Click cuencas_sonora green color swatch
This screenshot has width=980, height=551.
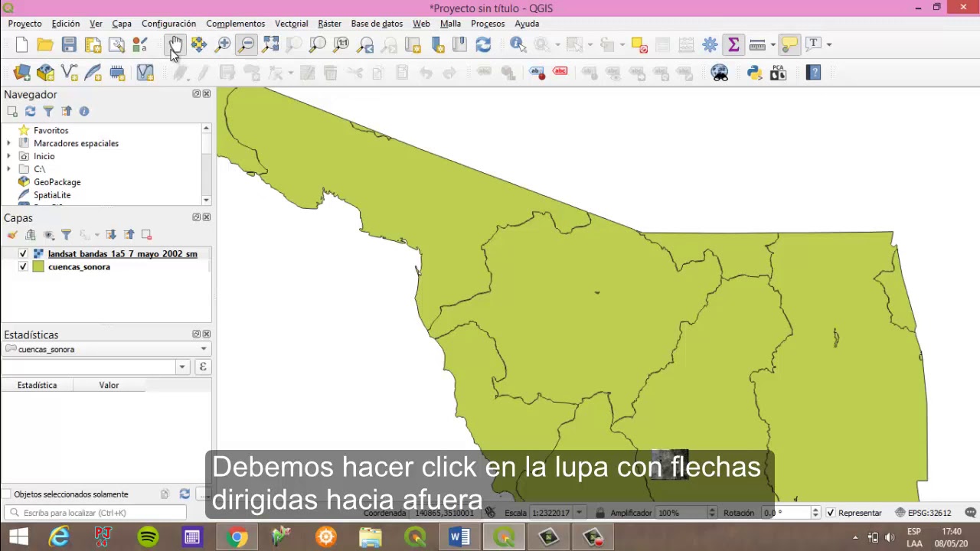pos(38,267)
